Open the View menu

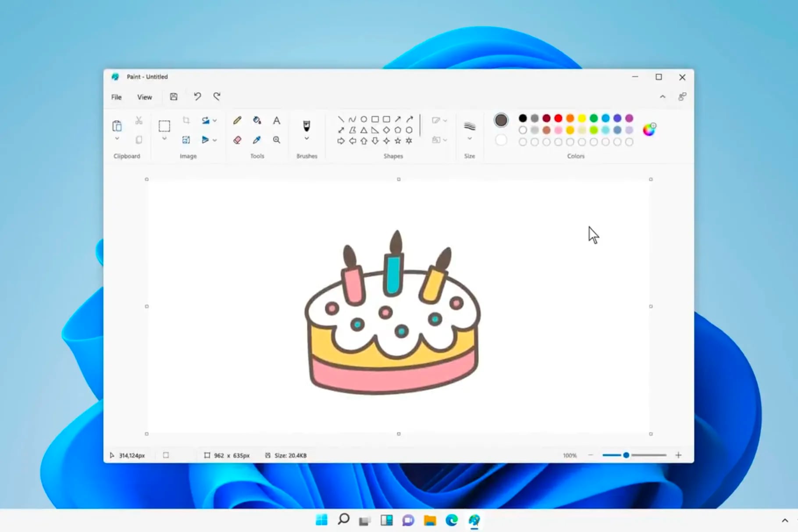coord(144,97)
